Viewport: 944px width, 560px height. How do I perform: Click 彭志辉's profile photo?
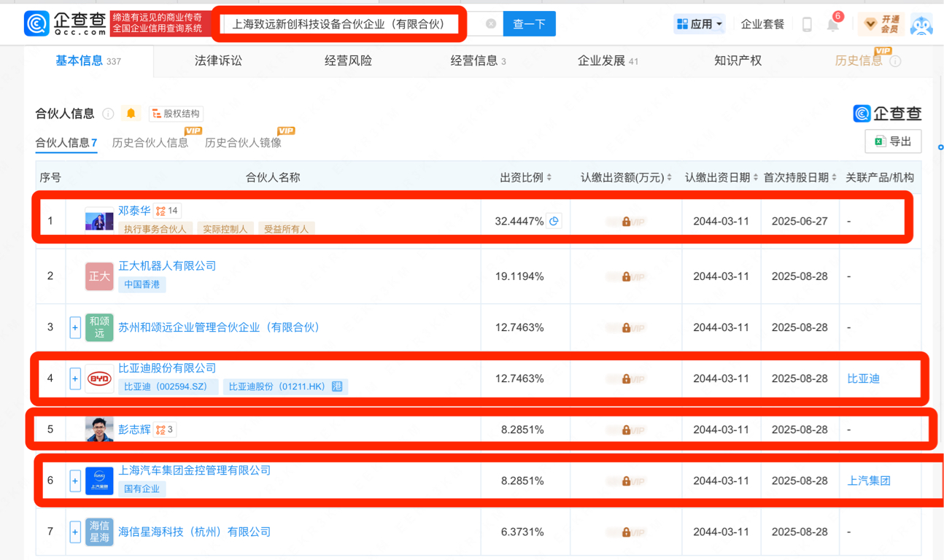pos(99,429)
